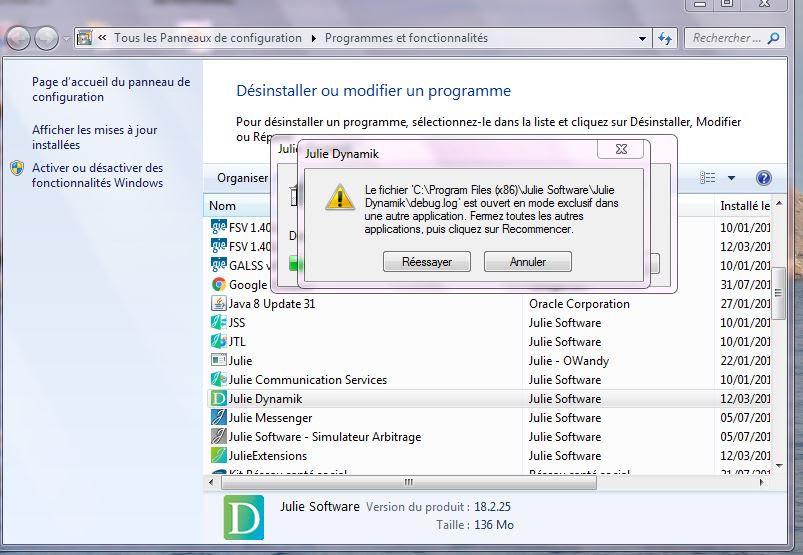Click the Julie Software - Simulateur Arbitrage icon
Image resolution: width=803 pixels, height=555 pixels.
(x=219, y=437)
